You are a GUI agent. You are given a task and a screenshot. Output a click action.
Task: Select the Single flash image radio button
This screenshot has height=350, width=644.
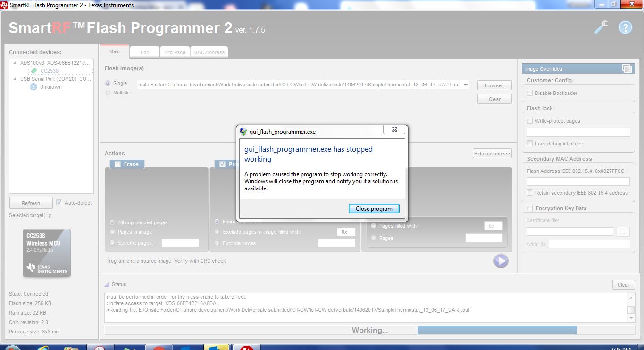point(108,84)
